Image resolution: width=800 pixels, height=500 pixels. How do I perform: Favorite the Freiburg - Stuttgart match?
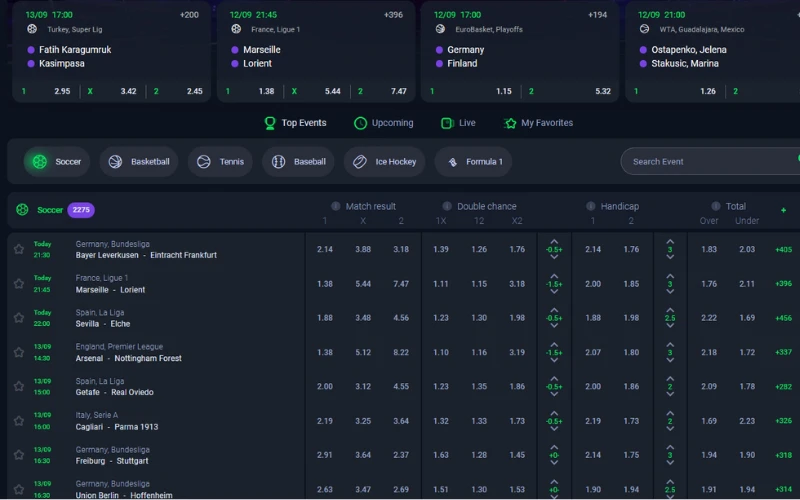19,455
